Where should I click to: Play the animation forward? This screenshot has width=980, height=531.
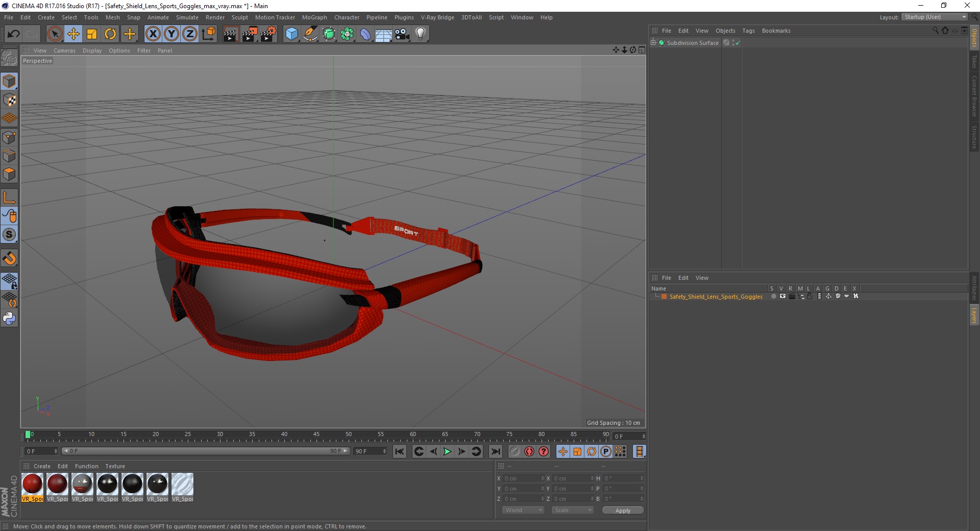pos(447,451)
